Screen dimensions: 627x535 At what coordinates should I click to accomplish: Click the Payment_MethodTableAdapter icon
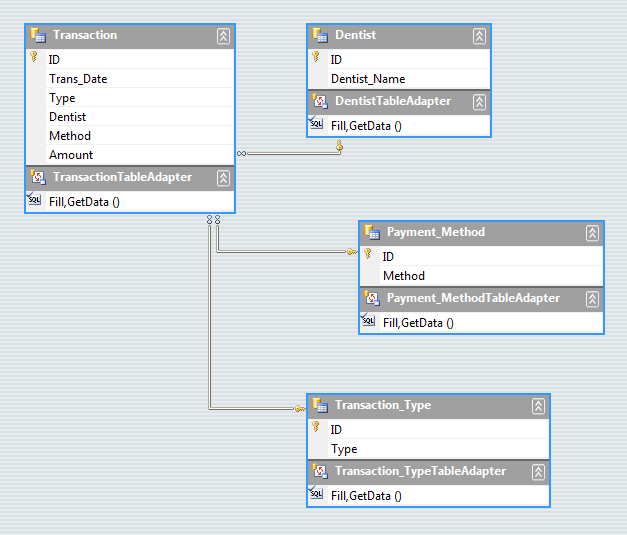click(372, 298)
